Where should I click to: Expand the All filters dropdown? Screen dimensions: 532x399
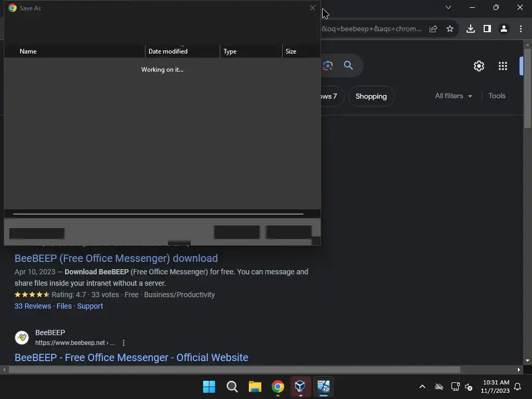click(x=453, y=96)
